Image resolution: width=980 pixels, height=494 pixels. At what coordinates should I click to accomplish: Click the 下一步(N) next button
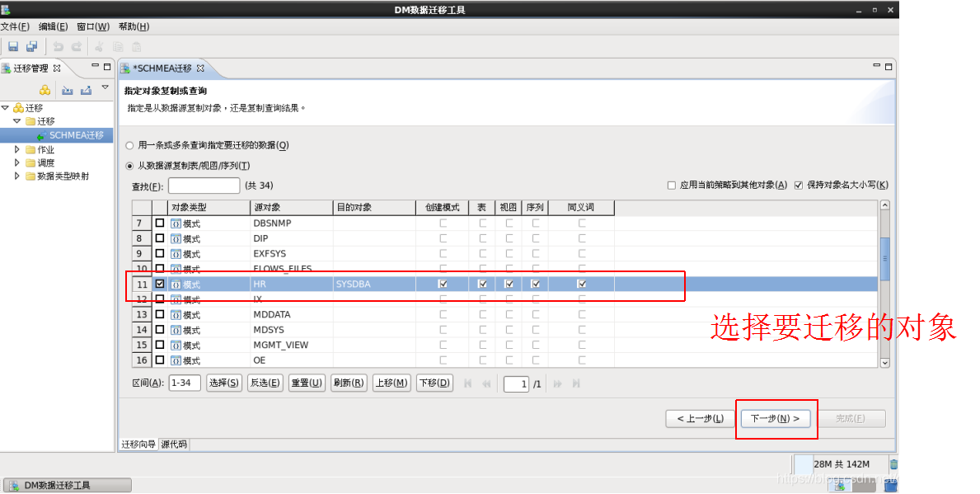pos(775,418)
